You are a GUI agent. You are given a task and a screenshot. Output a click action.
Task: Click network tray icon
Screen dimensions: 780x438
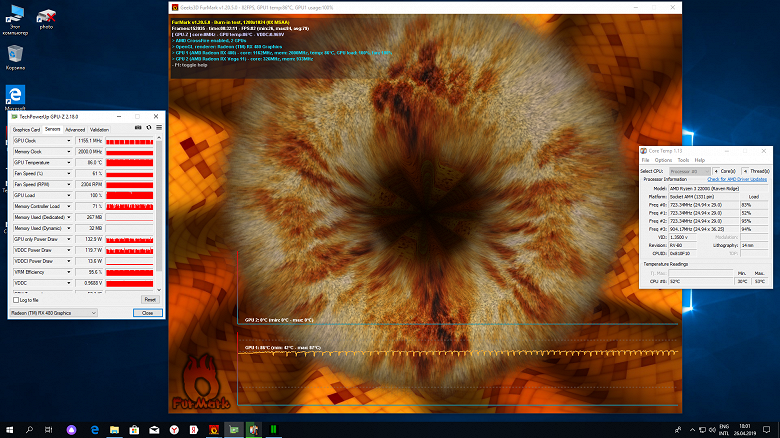(702, 430)
